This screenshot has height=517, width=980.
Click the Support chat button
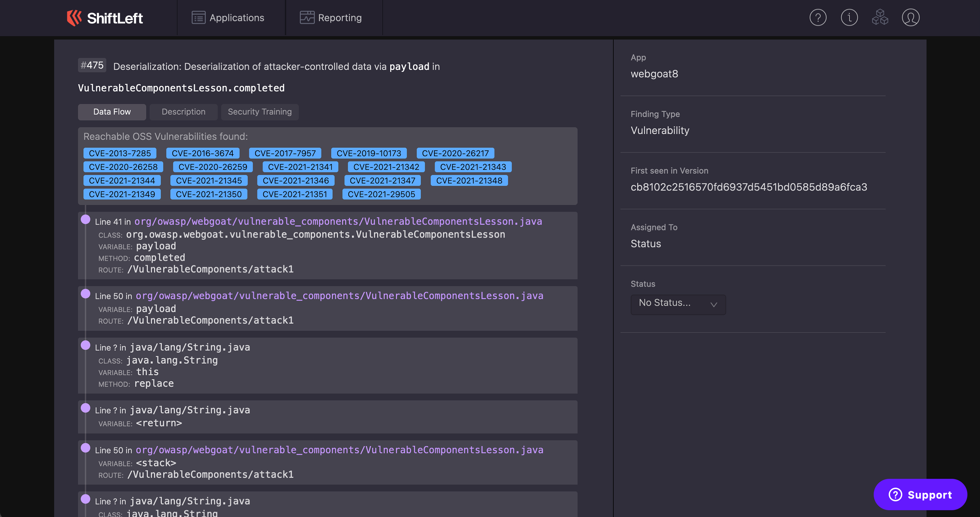coord(920,494)
